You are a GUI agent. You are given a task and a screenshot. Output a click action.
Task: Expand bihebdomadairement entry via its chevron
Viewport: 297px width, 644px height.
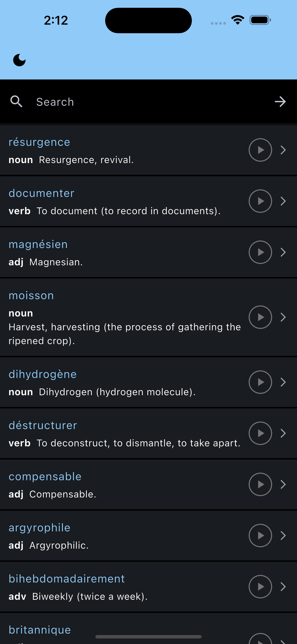(283, 586)
